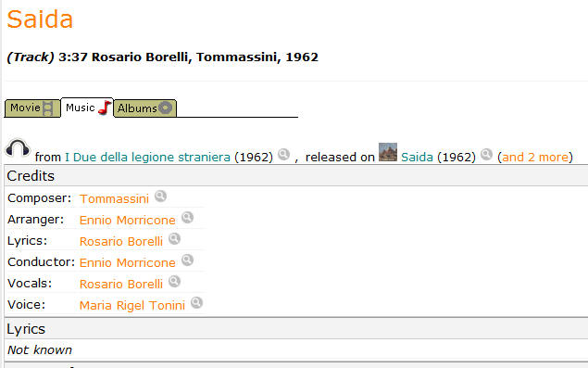588x368 pixels.
Task: Open Maria Rigel Tonini's page
Action: coord(132,305)
